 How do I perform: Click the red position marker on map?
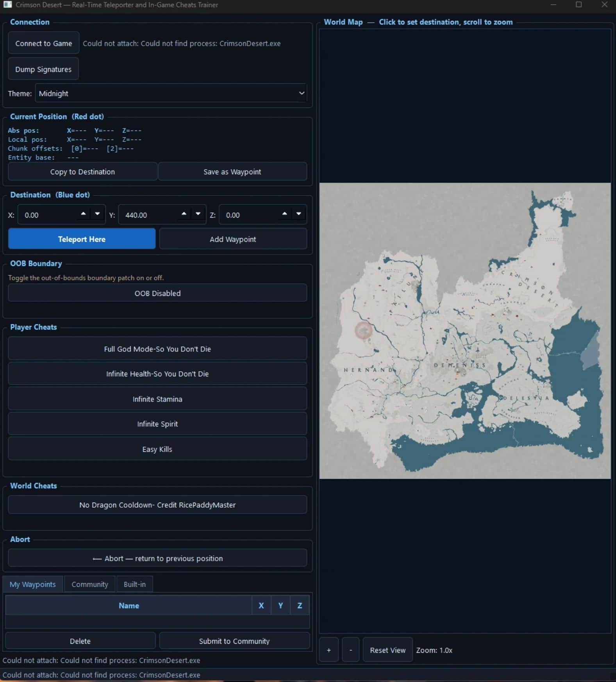click(363, 331)
